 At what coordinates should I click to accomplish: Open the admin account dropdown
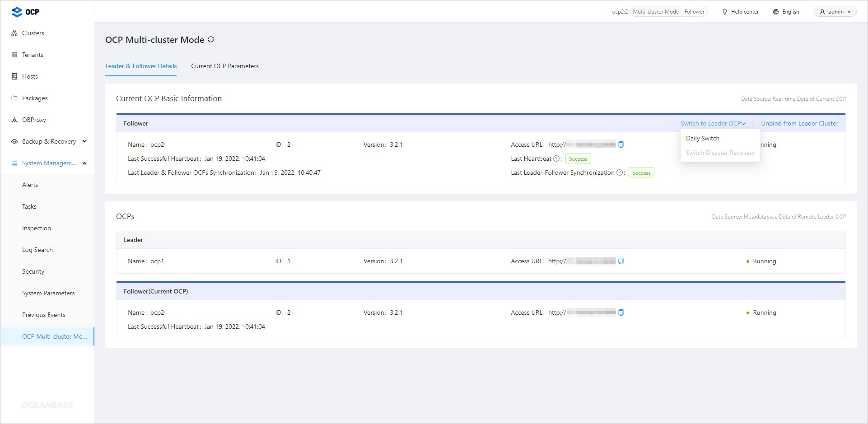pos(835,12)
